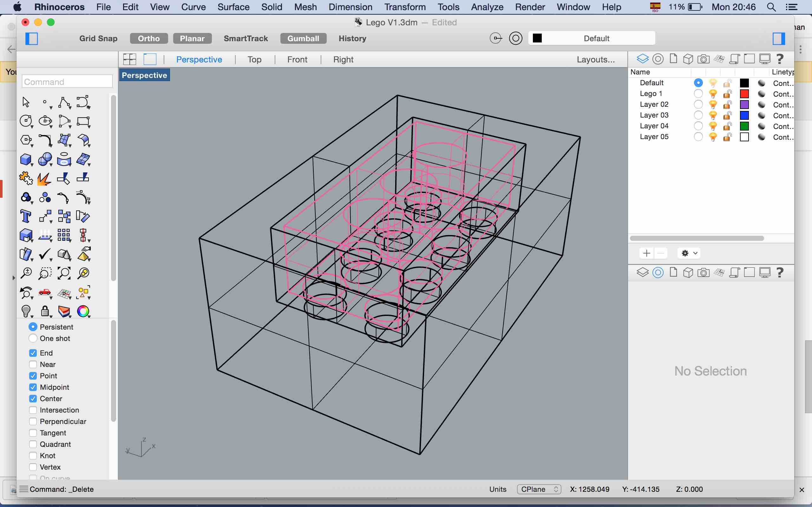Open the CPlane coordinate dropdown
Image resolution: width=812 pixels, height=507 pixels.
point(539,489)
